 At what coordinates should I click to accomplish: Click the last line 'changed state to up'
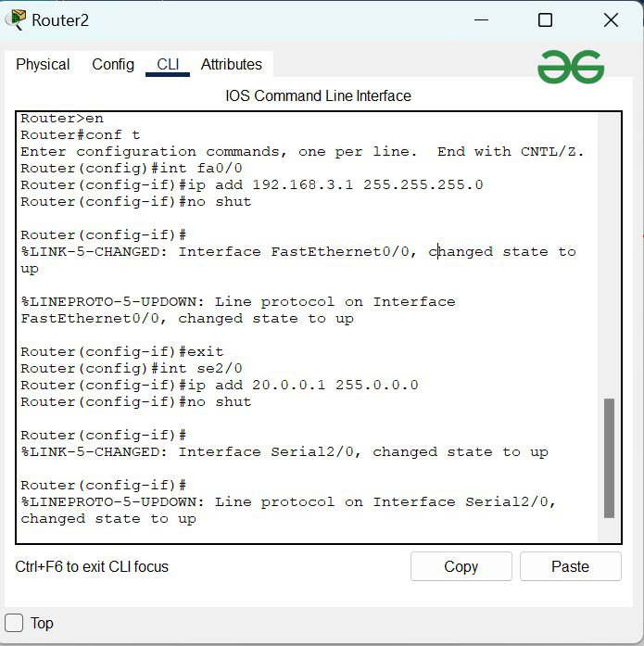108,519
